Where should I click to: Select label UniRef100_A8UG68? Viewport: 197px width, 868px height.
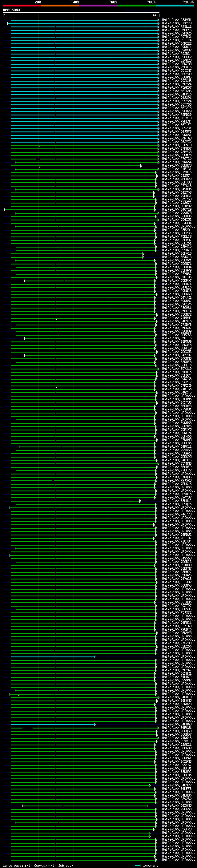pyautogui.click(x=176, y=294)
